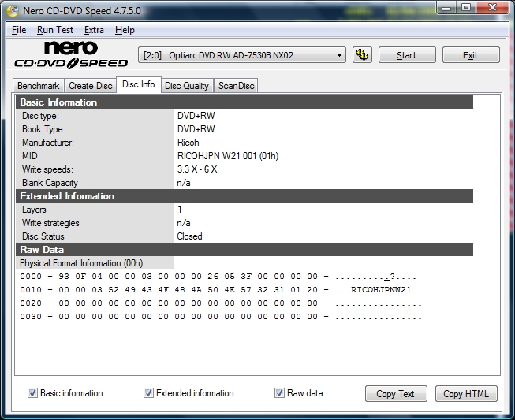Screen dimensions: 515x420
Task: Click the window title Nero CD-DVD Speed 4.7.5.0
Action: point(82,11)
